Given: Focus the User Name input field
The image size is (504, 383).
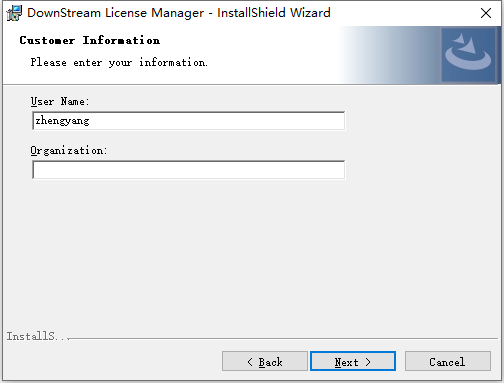Looking at the screenshot, I should 189,121.
